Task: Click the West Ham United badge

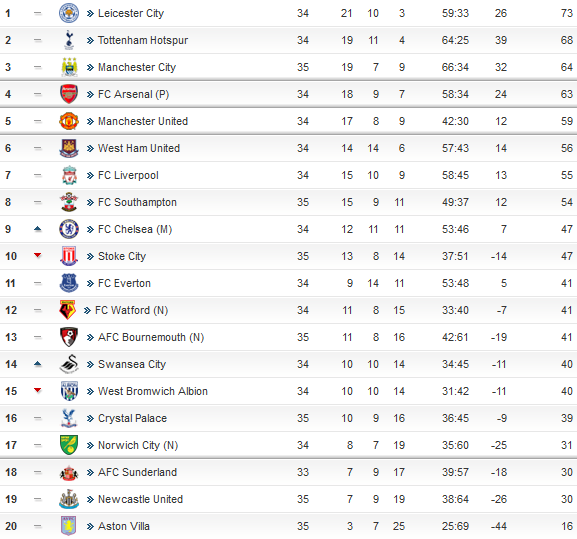Action: coord(69,148)
